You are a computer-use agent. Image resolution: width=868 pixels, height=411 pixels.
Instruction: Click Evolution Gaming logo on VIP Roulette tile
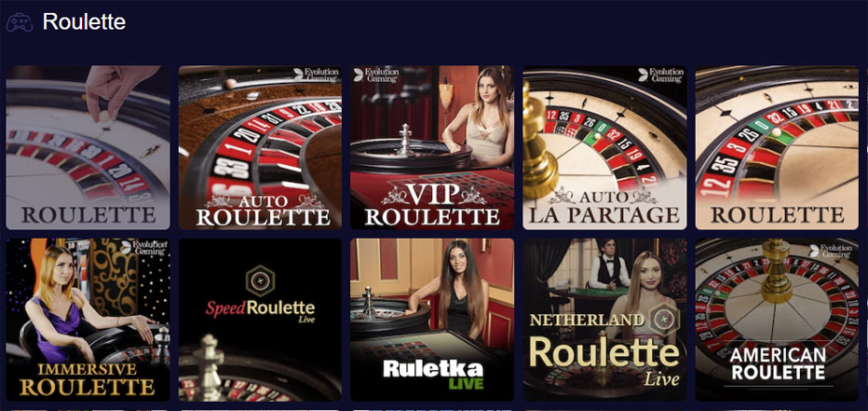pyautogui.click(x=376, y=75)
